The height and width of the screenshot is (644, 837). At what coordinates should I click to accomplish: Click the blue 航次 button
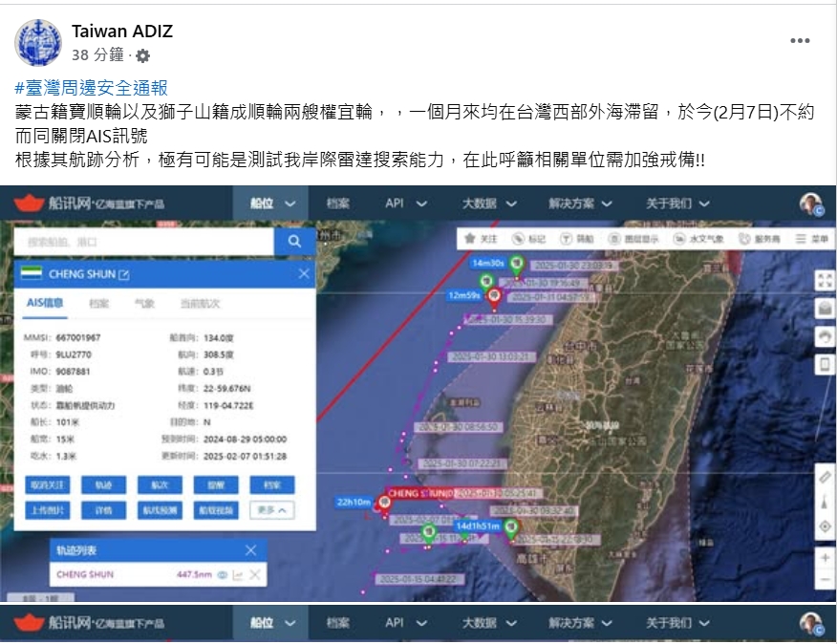(x=160, y=484)
